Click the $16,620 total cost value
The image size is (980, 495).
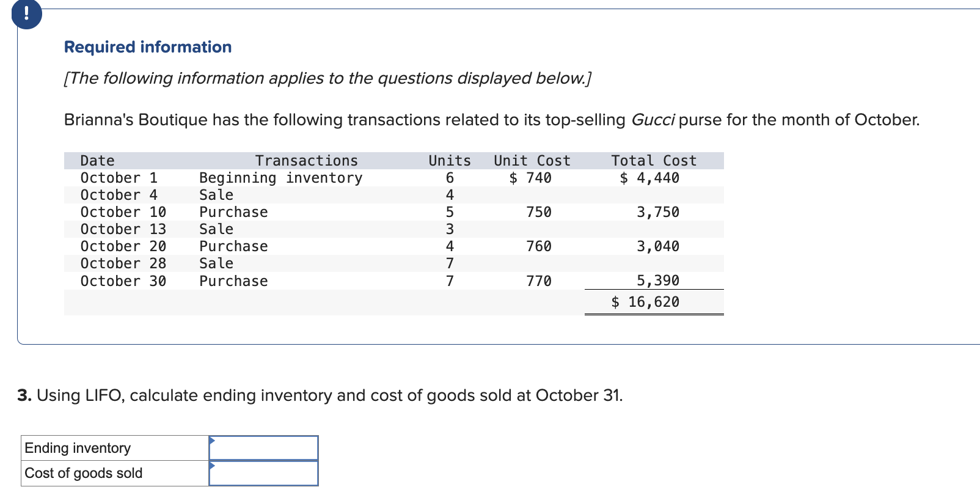(x=645, y=302)
